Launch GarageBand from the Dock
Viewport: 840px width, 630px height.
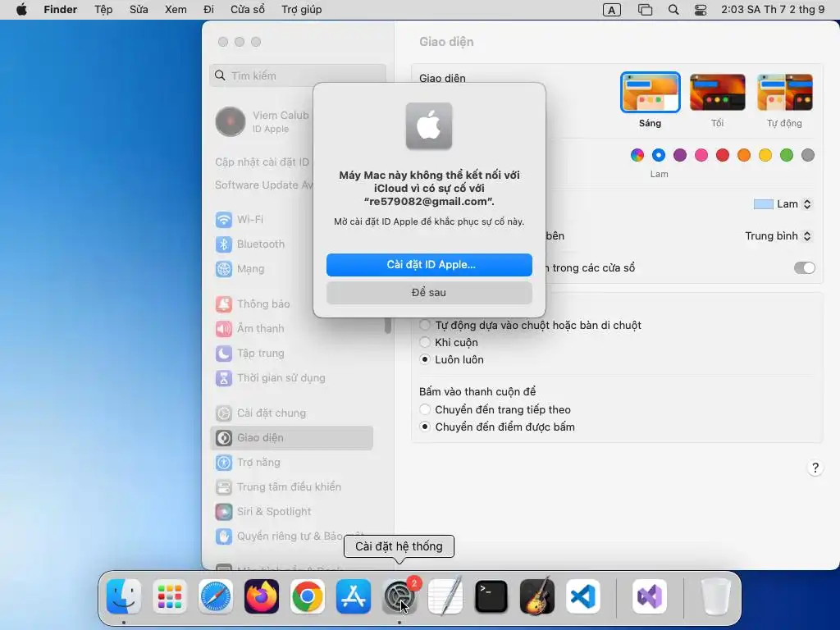(537, 597)
